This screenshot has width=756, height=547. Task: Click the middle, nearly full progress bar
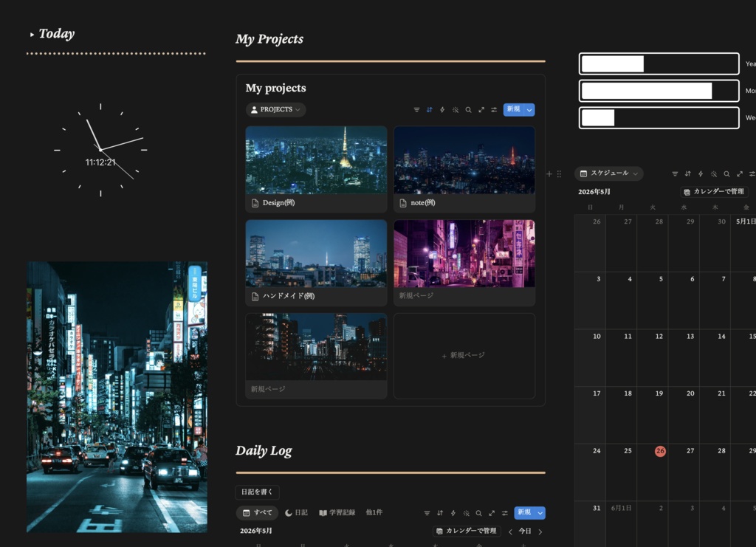pyautogui.click(x=659, y=91)
